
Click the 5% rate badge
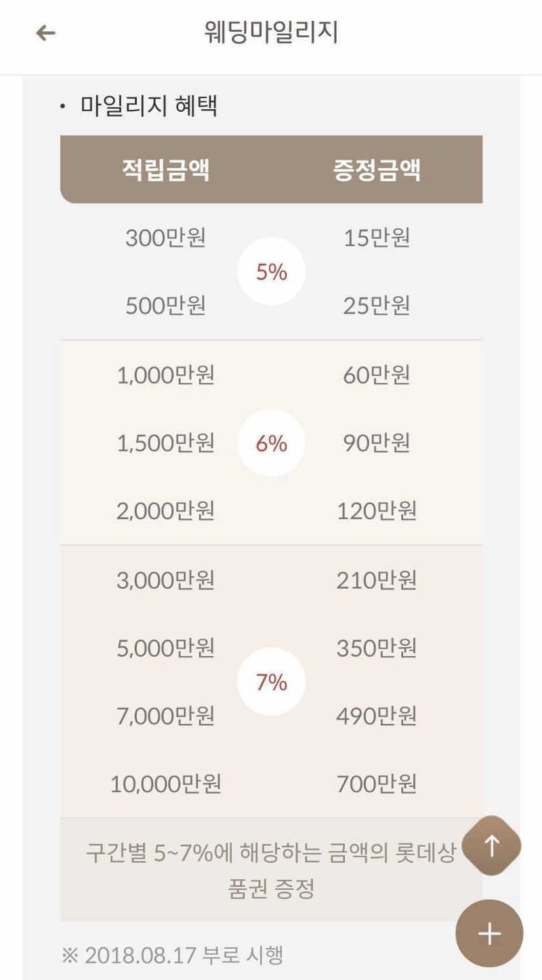click(x=272, y=272)
